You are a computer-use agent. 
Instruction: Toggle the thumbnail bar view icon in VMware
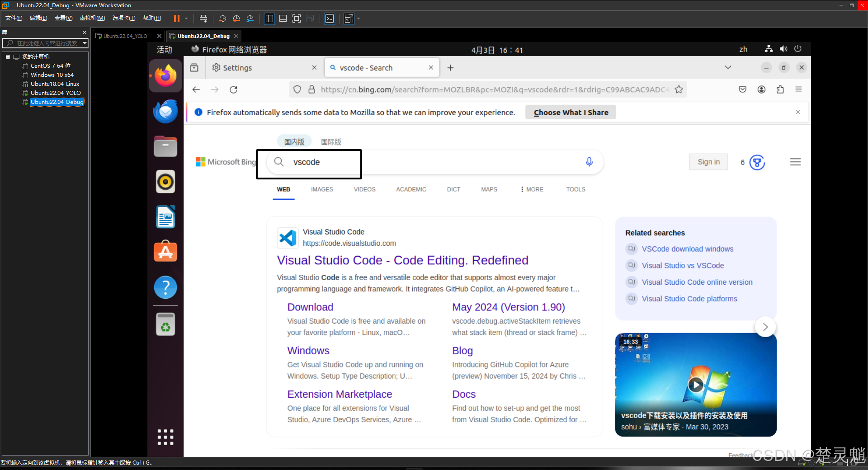tap(283, 19)
